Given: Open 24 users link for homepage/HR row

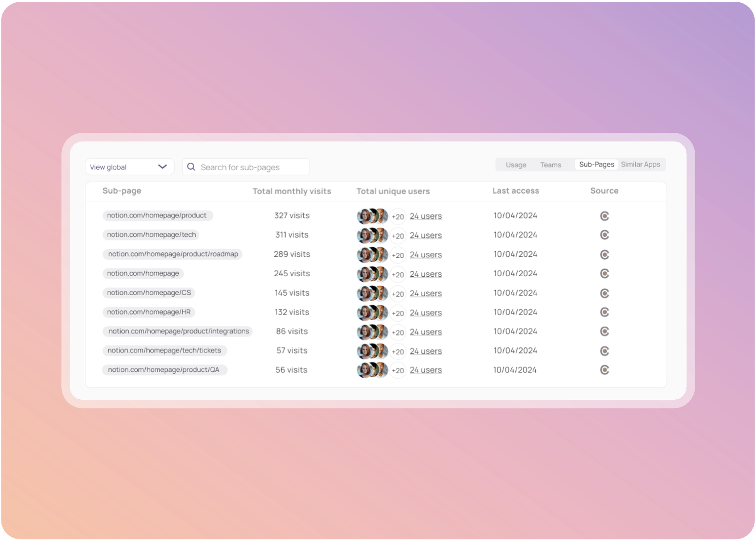Looking at the screenshot, I should [x=425, y=313].
